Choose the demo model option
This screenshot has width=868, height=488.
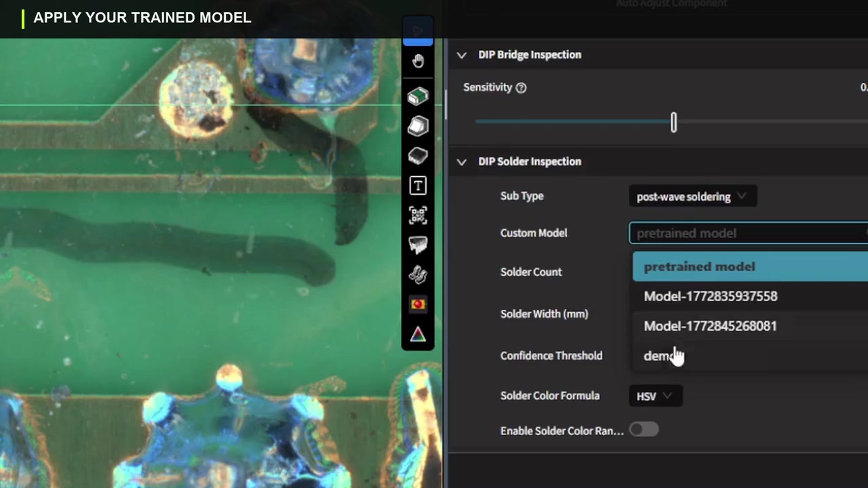(750, 356)
